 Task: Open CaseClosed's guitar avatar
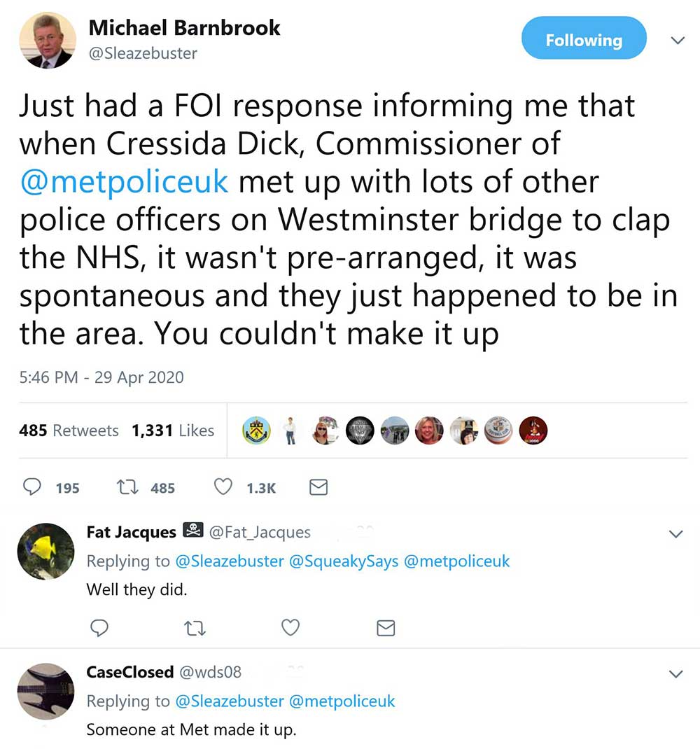45,691
